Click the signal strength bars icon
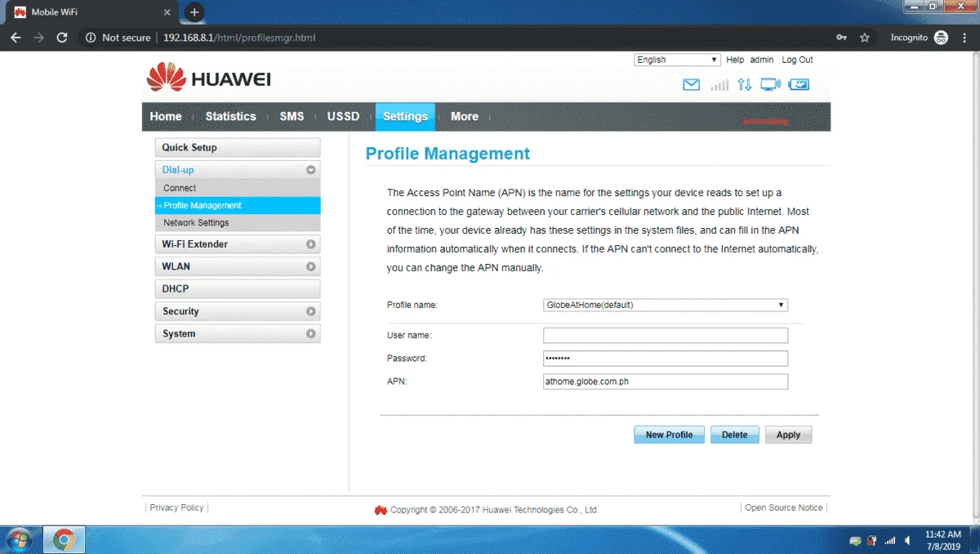Viewport: 980px width, 554px height. coord(719,84)
